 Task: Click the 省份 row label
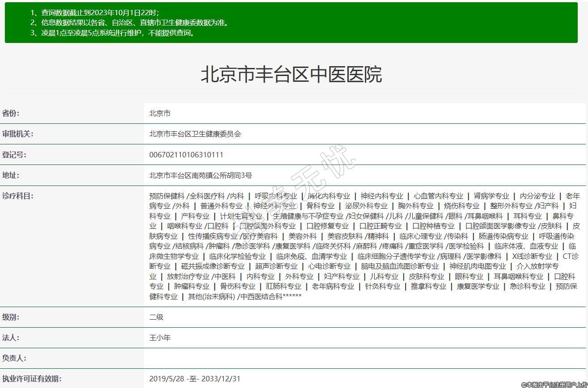coord(11,113)
